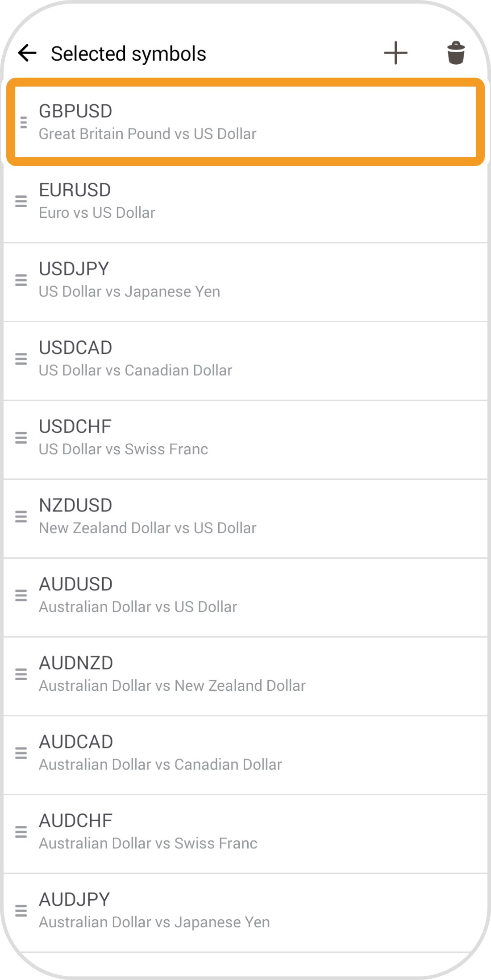
Task: Tap the USDJPY list item
Action: [245, 280]
